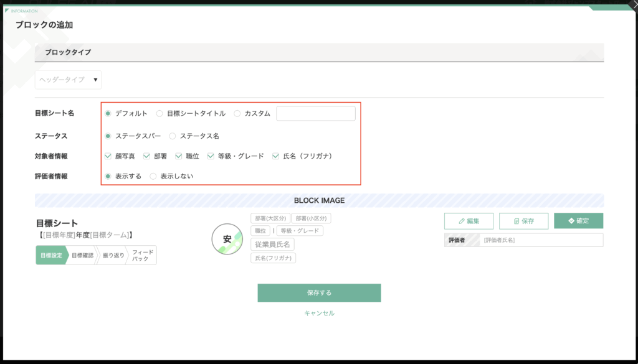This screenshot has height=364, width=638.
Task: Click the 保存する button
Action: point(319,292)
